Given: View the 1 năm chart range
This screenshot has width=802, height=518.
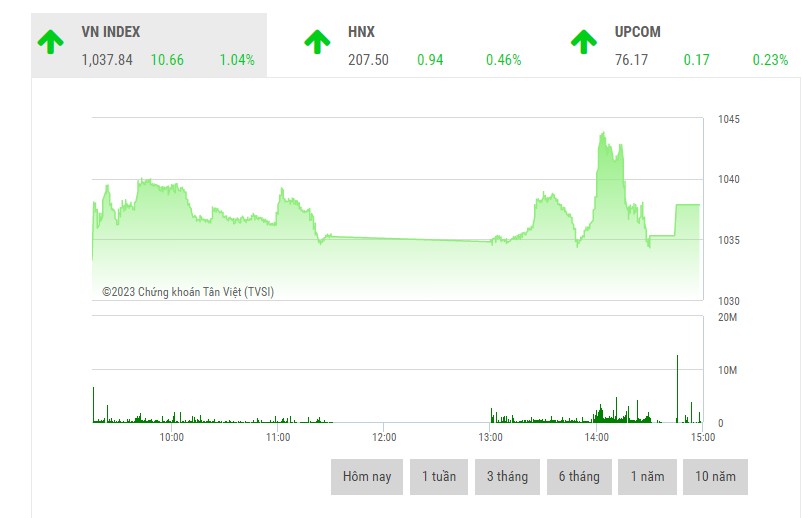Looking at the screenshot, I should point(647,477).
